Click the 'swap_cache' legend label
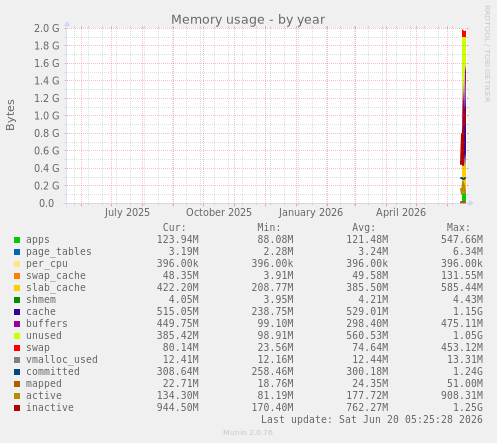The image size is (497, 443). [56, 276]
